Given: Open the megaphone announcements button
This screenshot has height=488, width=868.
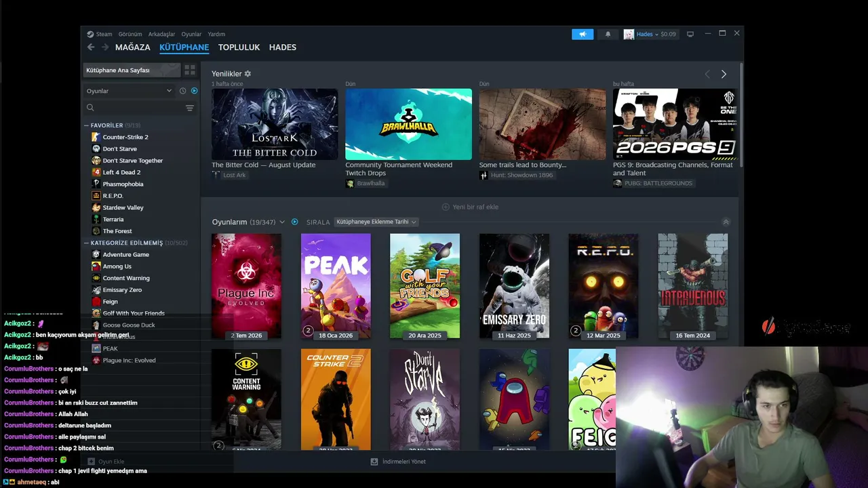Looking at the screenshot, I should click(583, 34).
